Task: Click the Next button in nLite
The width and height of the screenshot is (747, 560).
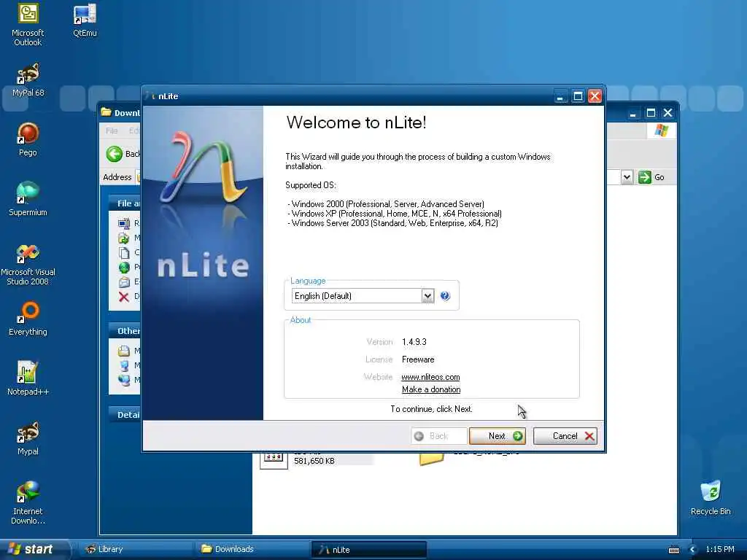Action: [x=498, y=436]
